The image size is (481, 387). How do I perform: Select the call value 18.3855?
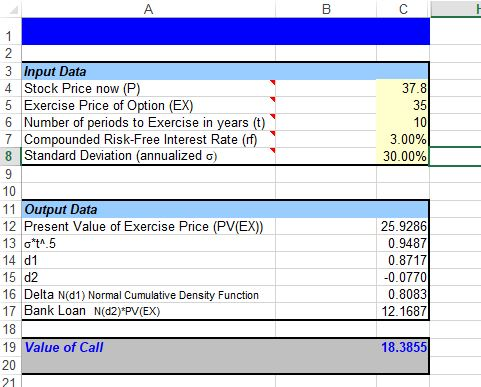tap(403, 347)
